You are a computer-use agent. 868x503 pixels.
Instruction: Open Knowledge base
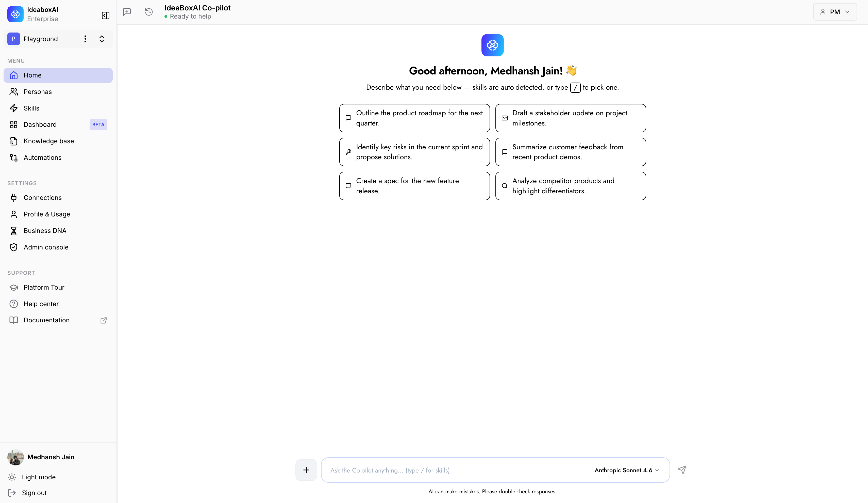click(x=58, y=141)
